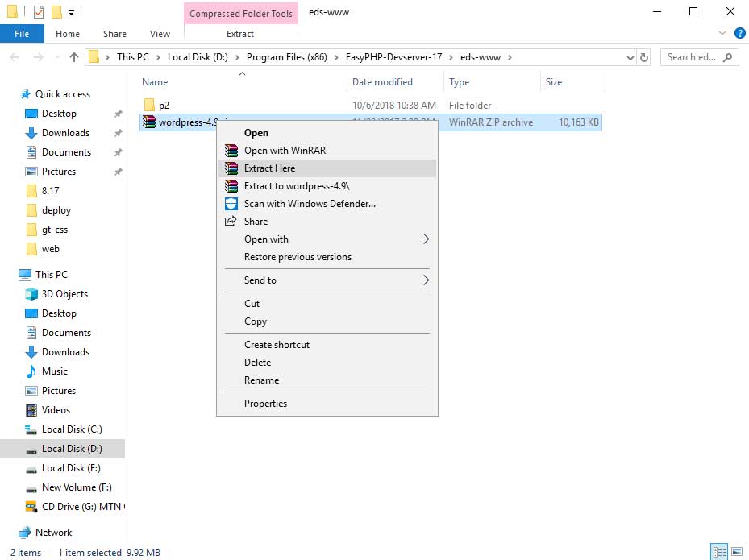749x560 pixels.
Task: Open the deploy folder in sidebar
Action: pyautogui.click(x=56, y=210)
